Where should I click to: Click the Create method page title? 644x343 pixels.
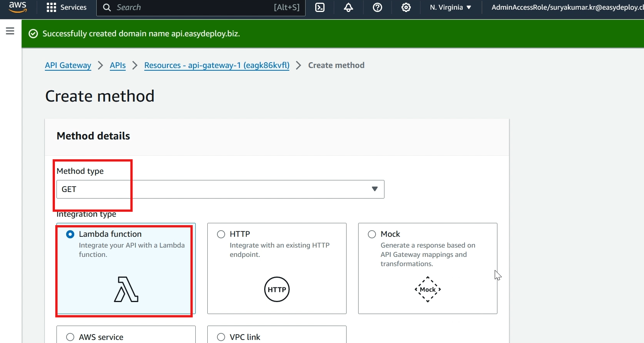pyautogui.click(x=100, y=96)
